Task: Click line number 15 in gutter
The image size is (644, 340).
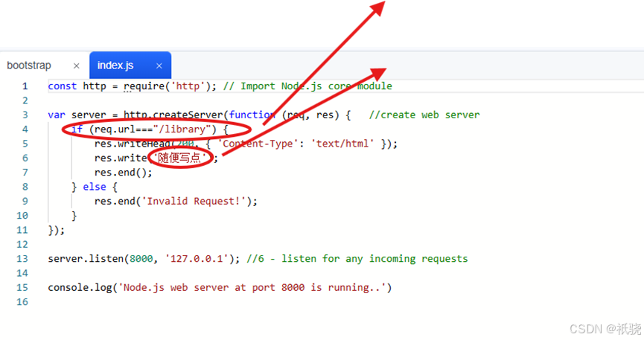Action: pos(22,287)
